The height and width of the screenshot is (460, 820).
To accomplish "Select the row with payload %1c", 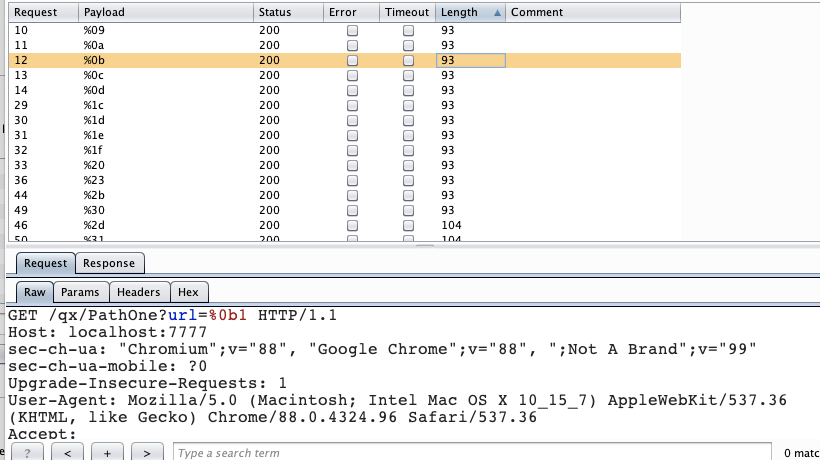I will (345, 106).
